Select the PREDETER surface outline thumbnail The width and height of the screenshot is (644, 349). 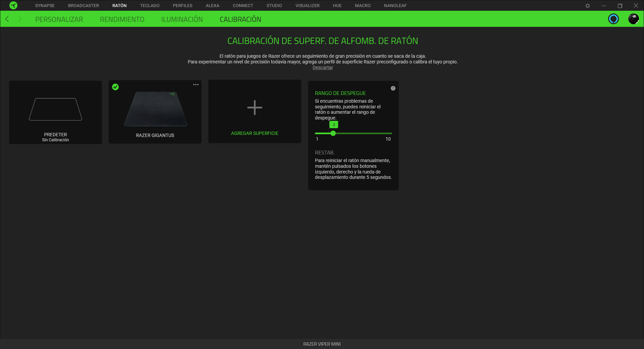[56, 109]
